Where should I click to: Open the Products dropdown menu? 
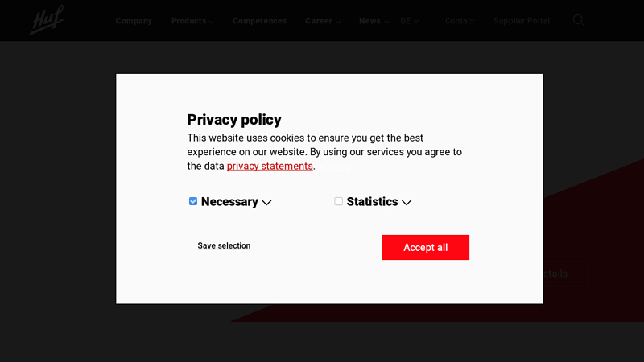192,21
